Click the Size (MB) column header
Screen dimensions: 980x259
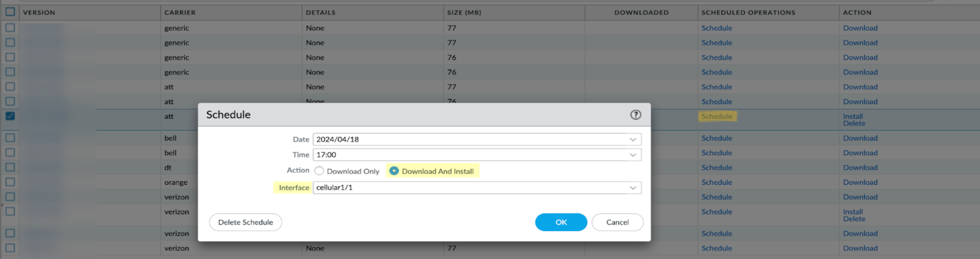pos(464,13)
